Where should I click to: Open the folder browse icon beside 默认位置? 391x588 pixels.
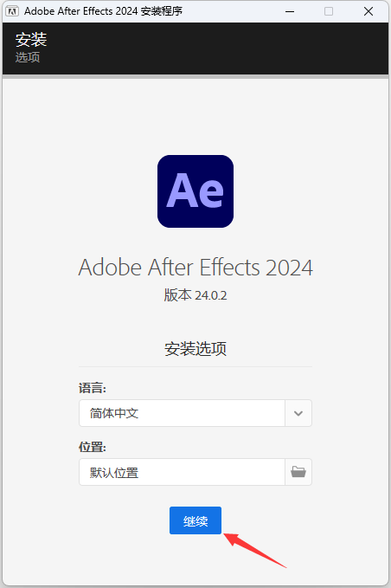(298, 472)
